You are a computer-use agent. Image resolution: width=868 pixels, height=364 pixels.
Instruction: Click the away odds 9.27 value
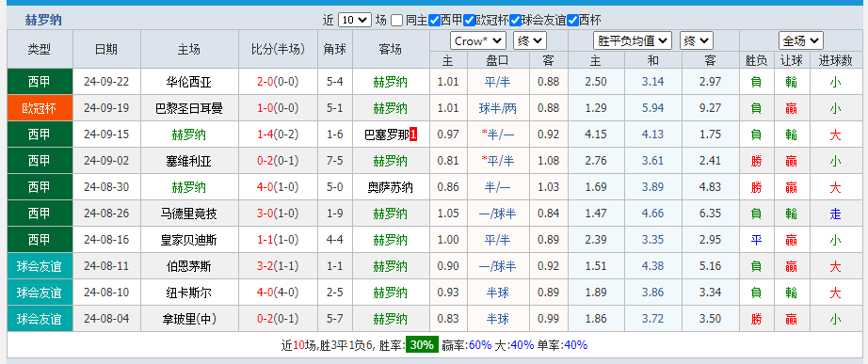[x=710, y=108]
